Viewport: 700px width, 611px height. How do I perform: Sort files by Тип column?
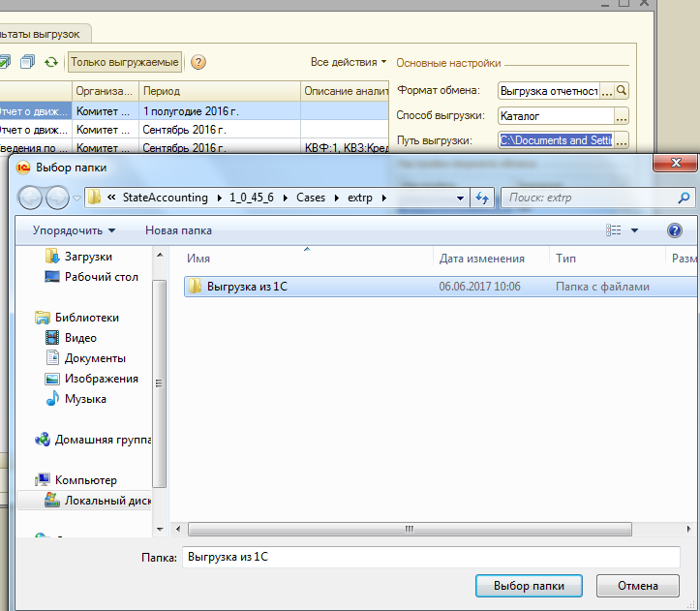point(608,259)
